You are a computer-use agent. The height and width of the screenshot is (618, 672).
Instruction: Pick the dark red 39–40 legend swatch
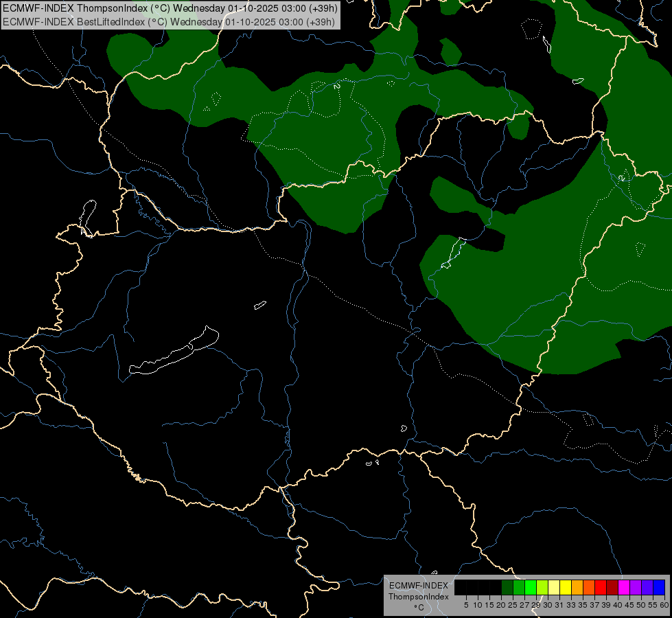point(612,587)
